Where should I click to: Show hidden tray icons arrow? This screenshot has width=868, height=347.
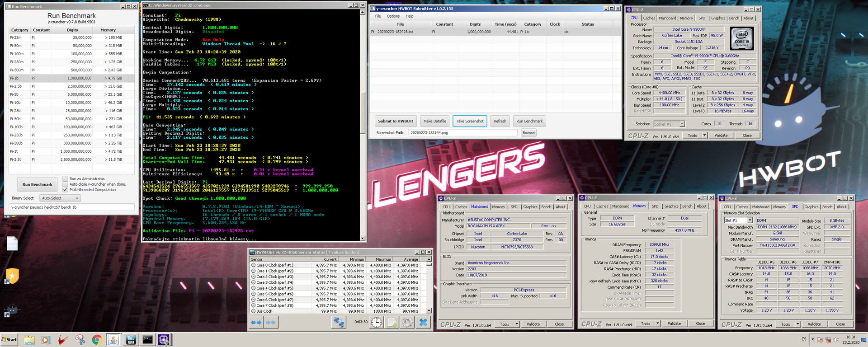pos(812,339)
